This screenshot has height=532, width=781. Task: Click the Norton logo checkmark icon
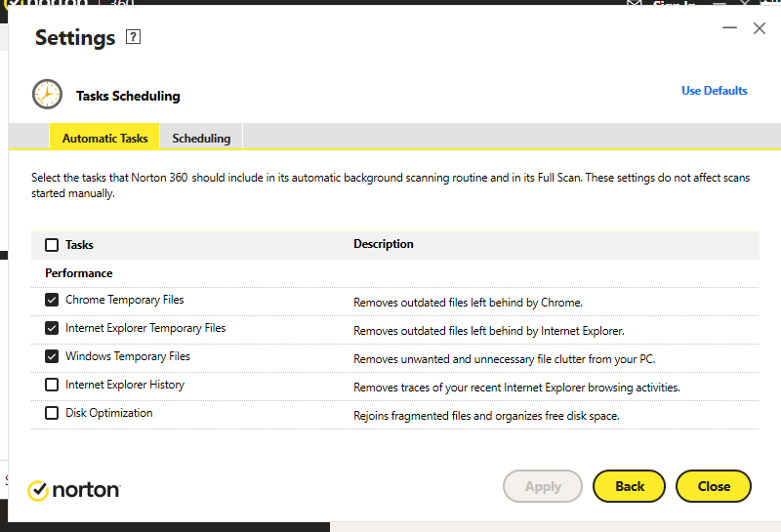(x=38, y=490)
